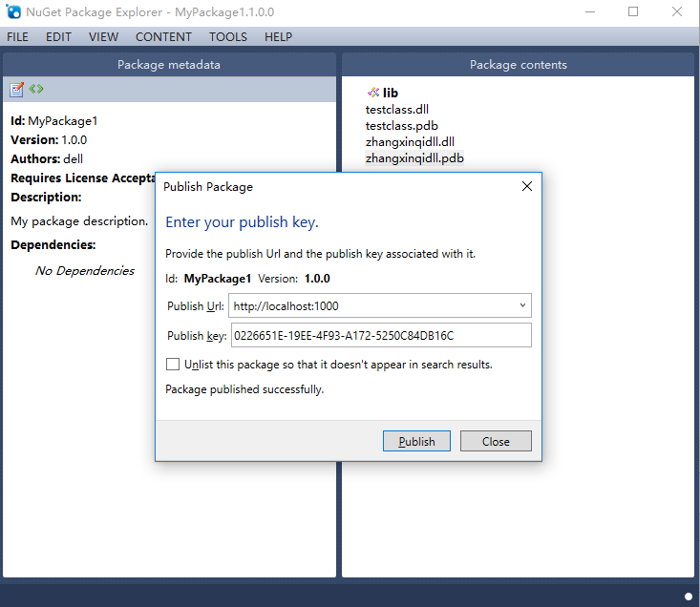Click 'My package description.' text
Image resolution: width=700 pixels, height=607 pixels.
(79, 221)
